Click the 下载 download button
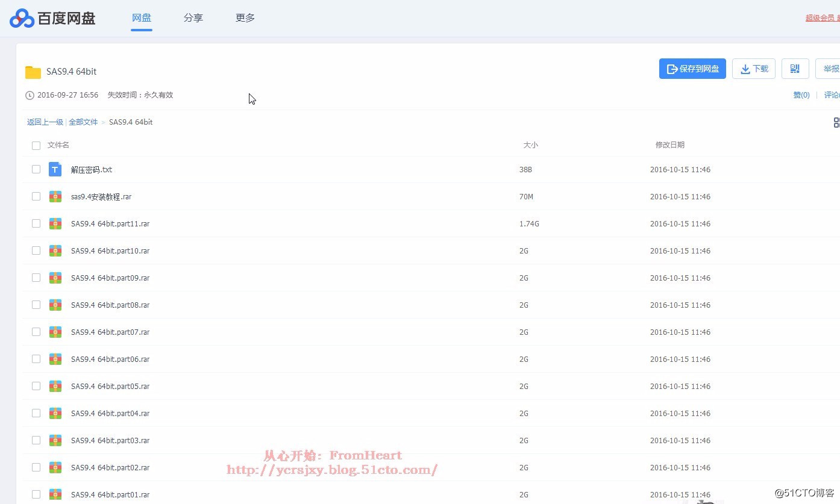The image size is (840, 504). [x=754, y=69]
